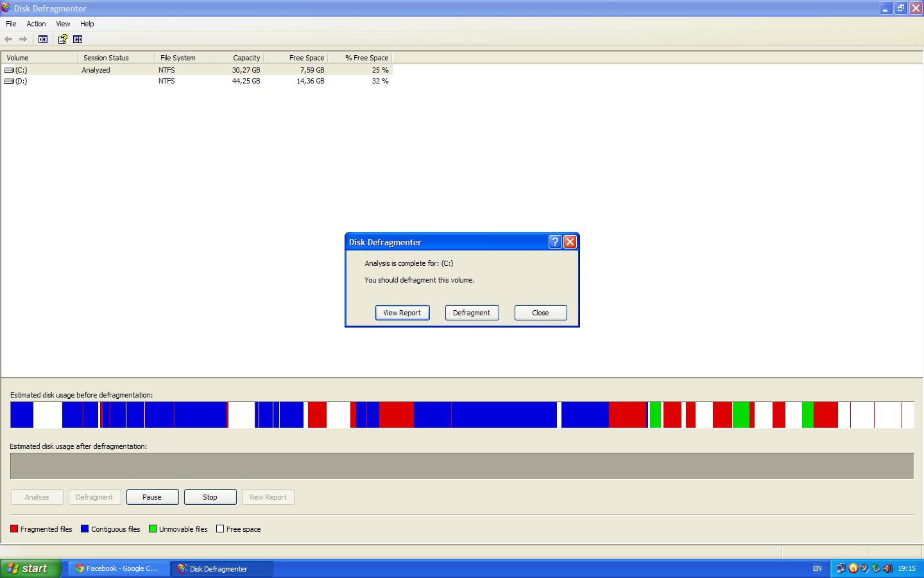Viewport: 924px width, 578px height.
Task: Click the greyed-out Analyze button
Action: 37,497
